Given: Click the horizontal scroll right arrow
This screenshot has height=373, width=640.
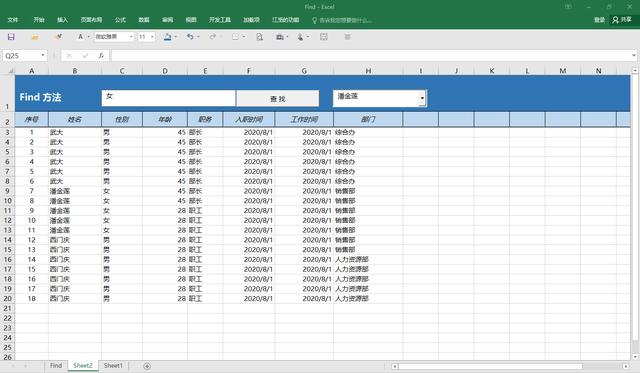Looking at the screenshot, I should click(626, 366).
